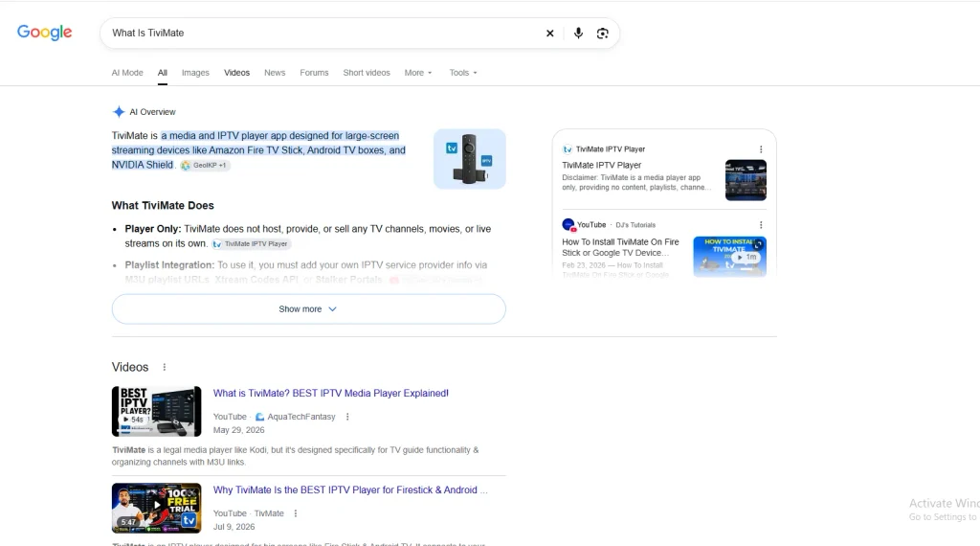Switch to AI Mode tab
The image size is (980, 546).
pyautogui.click(x=127, y=73)
